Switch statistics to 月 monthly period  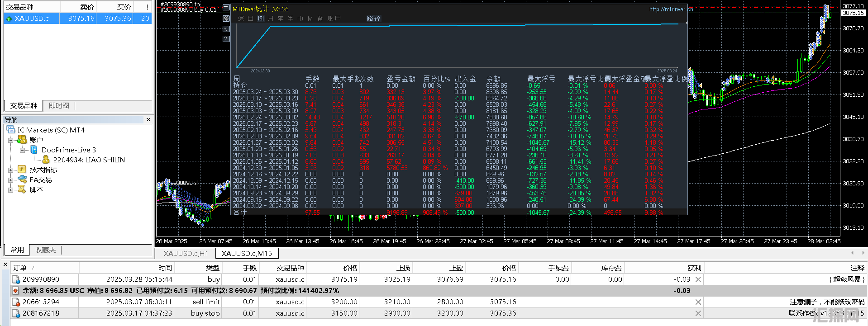click(271, 19)
